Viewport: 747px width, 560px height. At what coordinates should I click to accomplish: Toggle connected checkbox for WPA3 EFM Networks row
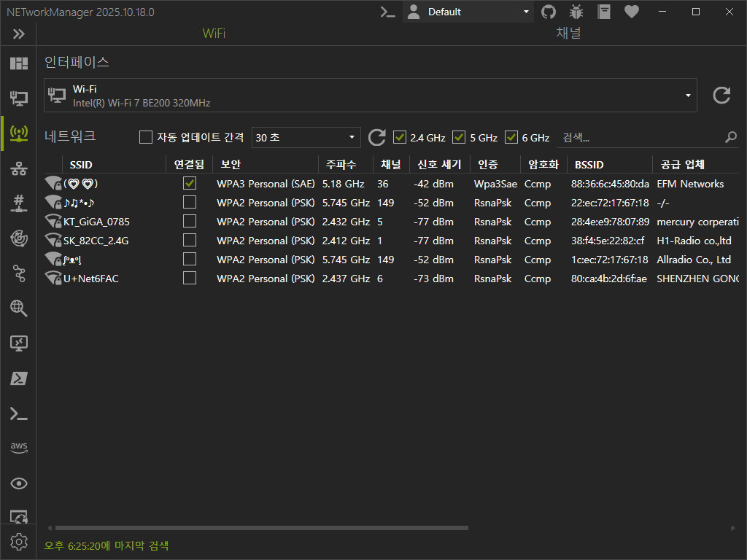(x=190, y=183)
